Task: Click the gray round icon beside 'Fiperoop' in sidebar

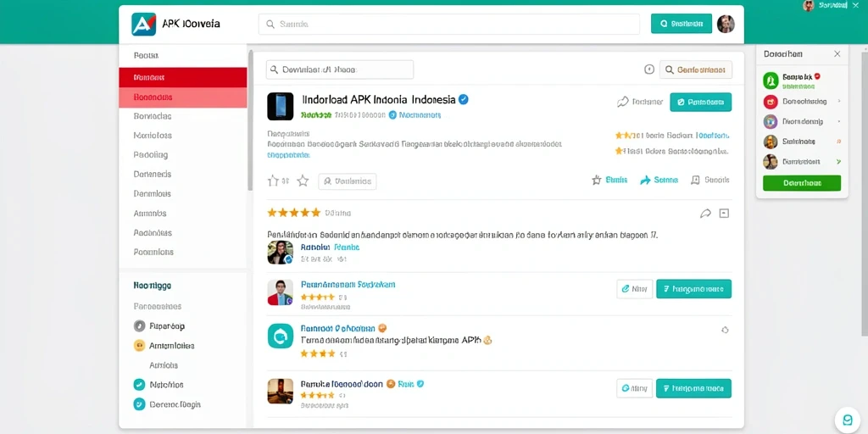Action: click(x=140, y=326)
